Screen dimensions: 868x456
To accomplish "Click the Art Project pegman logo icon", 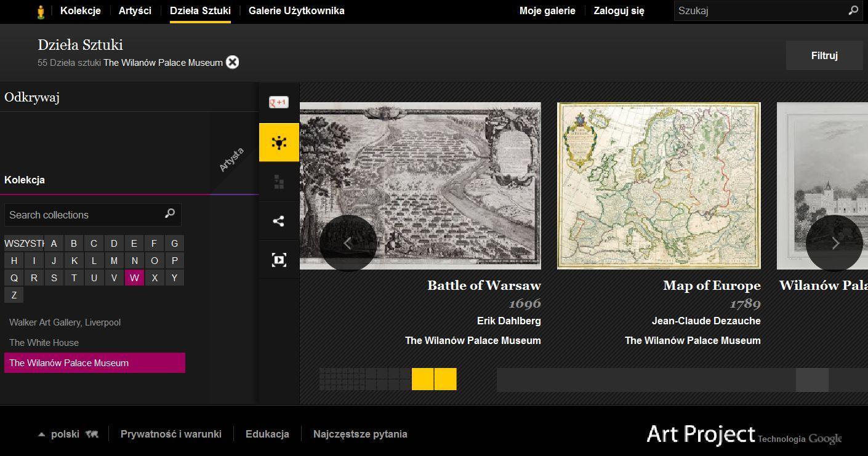I will click(x=41, y=12).
